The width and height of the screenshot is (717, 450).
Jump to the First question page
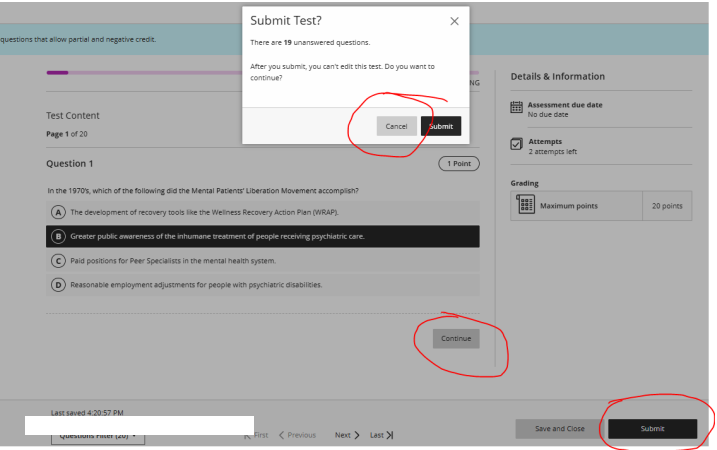(257, 435)
